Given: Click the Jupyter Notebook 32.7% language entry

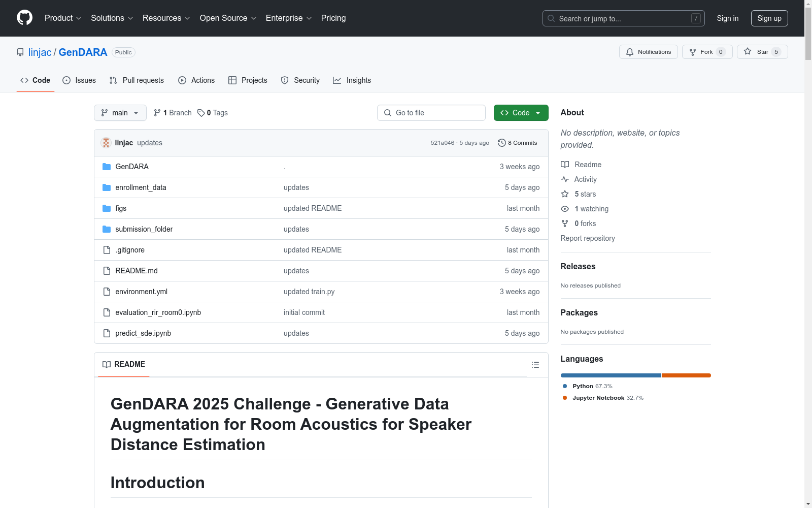Looking at the screenshot, I should tap(603, 398).
